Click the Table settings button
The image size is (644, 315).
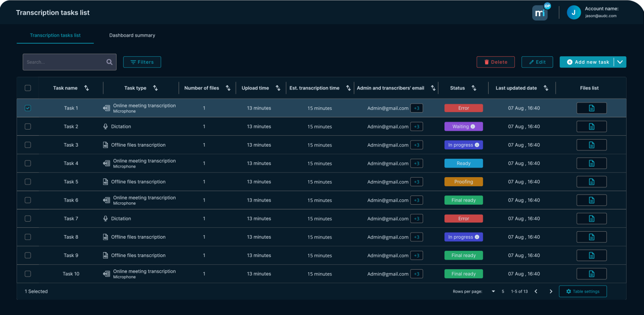coord(582,292)
